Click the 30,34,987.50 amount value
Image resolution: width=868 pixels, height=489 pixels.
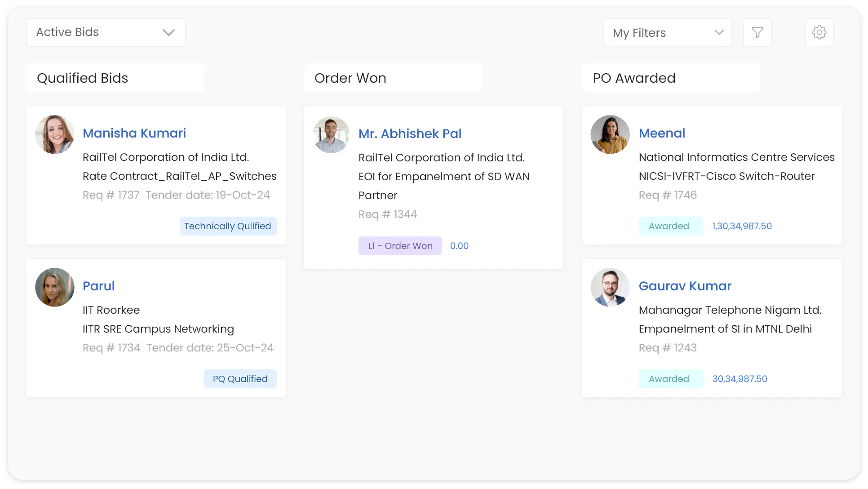(740, 379)
